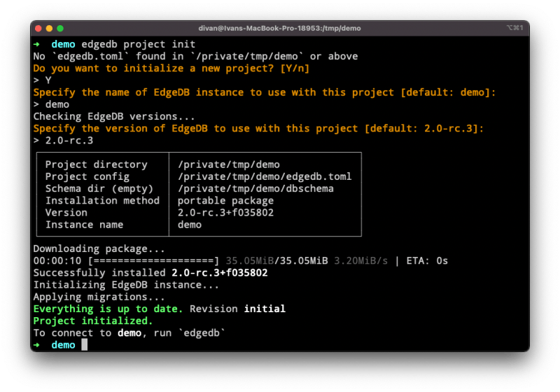
Task: Click the download progress bar of equals signs
Action: tap(153, 261)
